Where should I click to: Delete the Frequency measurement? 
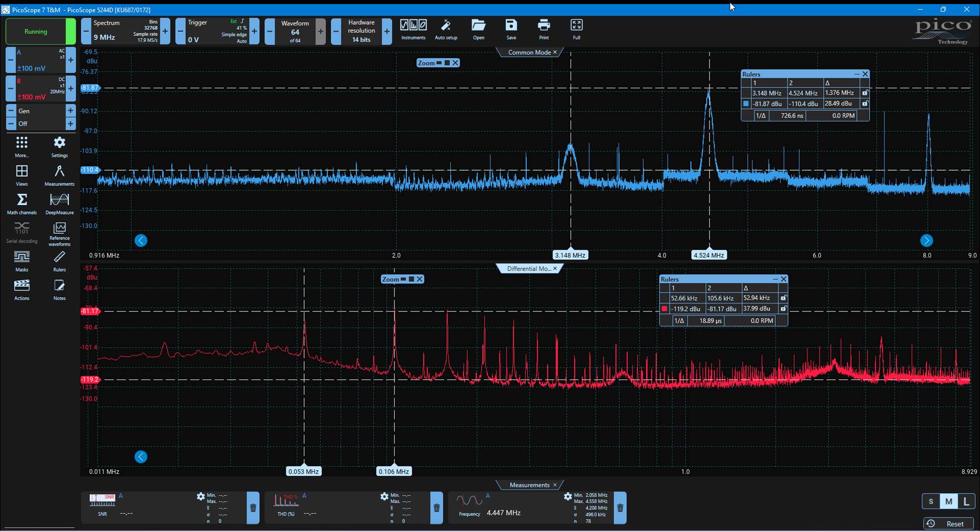coord(620,508)
